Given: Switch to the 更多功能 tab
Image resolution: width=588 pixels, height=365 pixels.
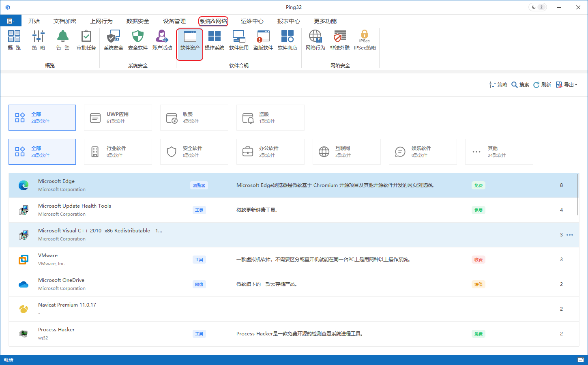Looking at the screenshot, I should click(325, 21).
